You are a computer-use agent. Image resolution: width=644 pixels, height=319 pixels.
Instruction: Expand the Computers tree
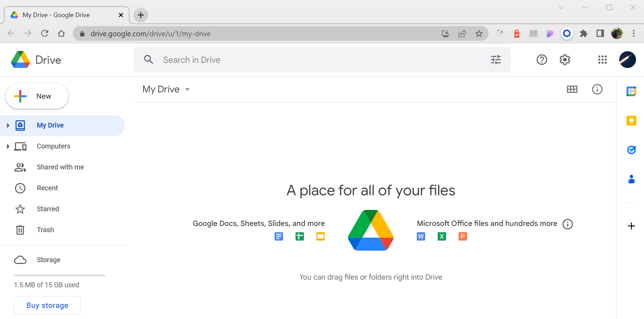coord(8,146)
